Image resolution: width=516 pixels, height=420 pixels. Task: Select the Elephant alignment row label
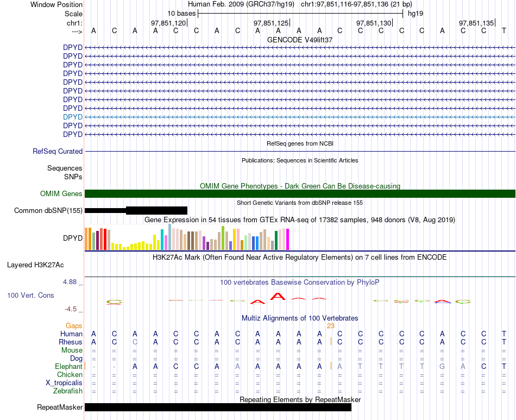click(68, 367)
